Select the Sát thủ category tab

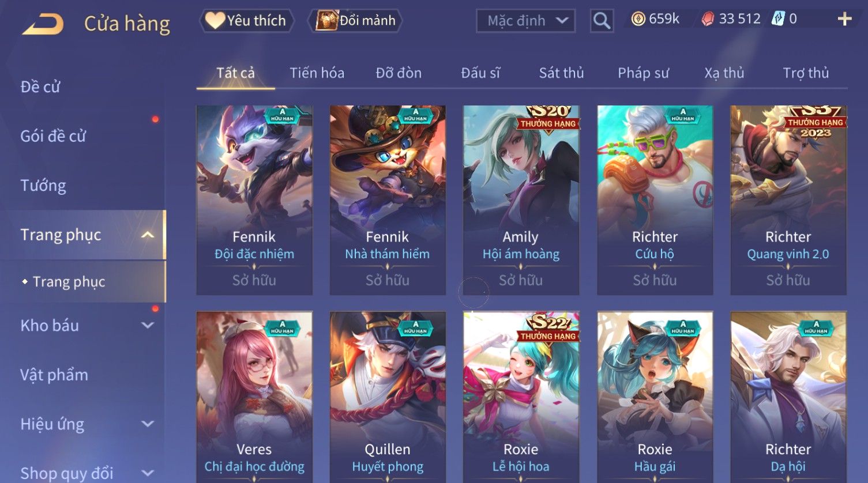click(561, 73)
